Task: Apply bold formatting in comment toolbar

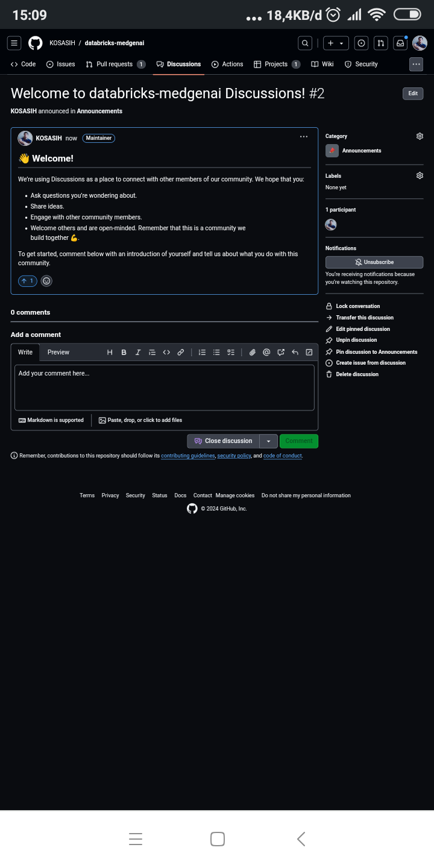Action: tap(124, 353)
